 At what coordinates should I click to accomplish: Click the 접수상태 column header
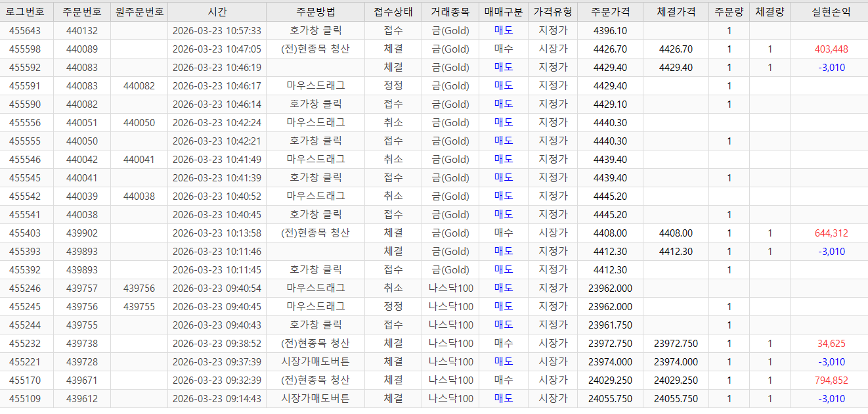pyautogui.click(x=393, y=12)
